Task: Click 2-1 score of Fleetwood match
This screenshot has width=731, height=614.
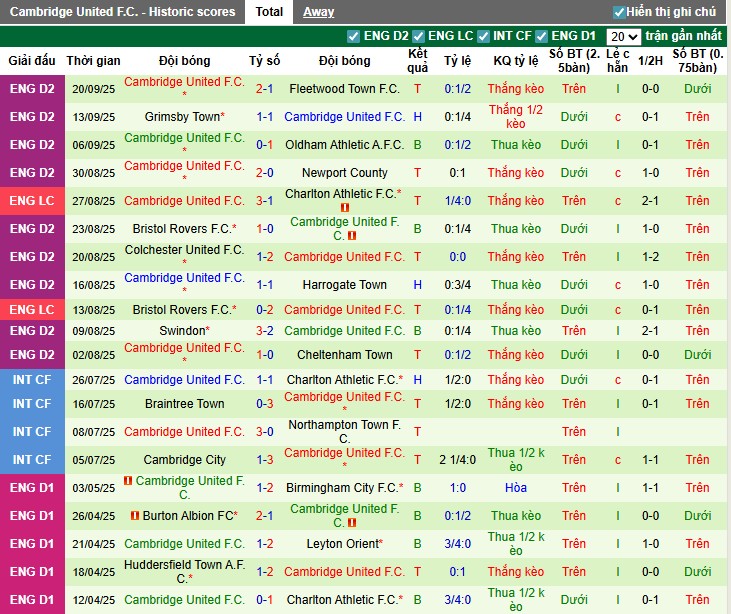Action: 264,89
